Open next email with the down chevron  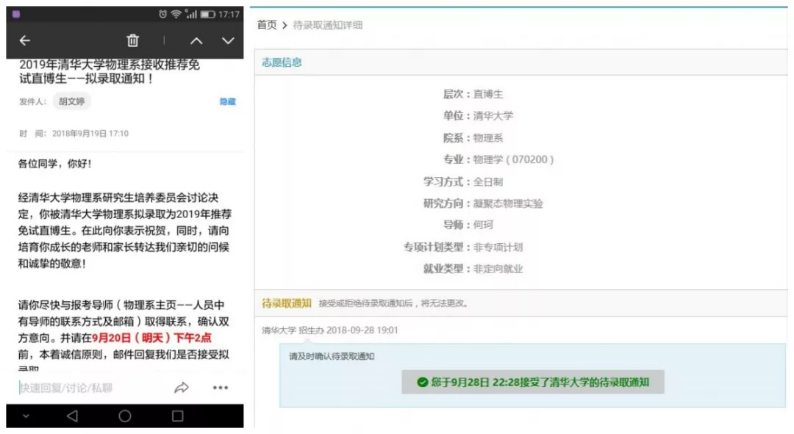[228, 41]
